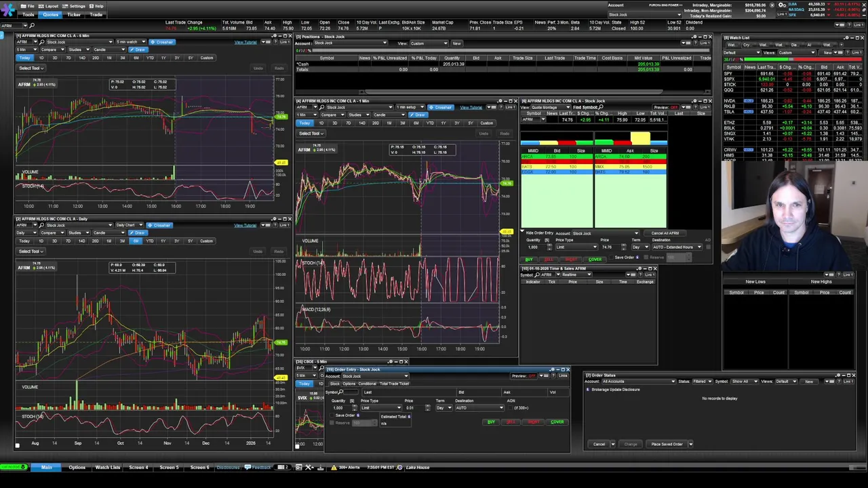Image resolution: width=868 pixels, height=488 pixels.
Task: Click Link 1 icon in Order Status window
Action: coord(848,382)
